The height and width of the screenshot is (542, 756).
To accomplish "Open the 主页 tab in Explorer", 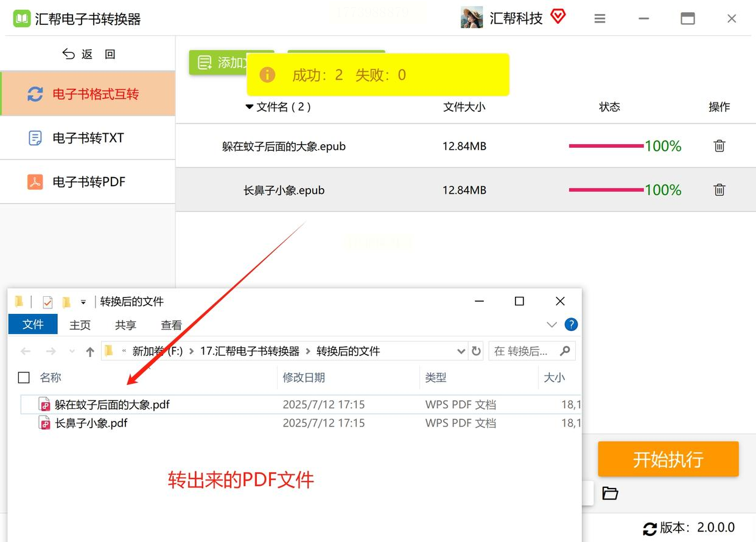I will (80, 325).
